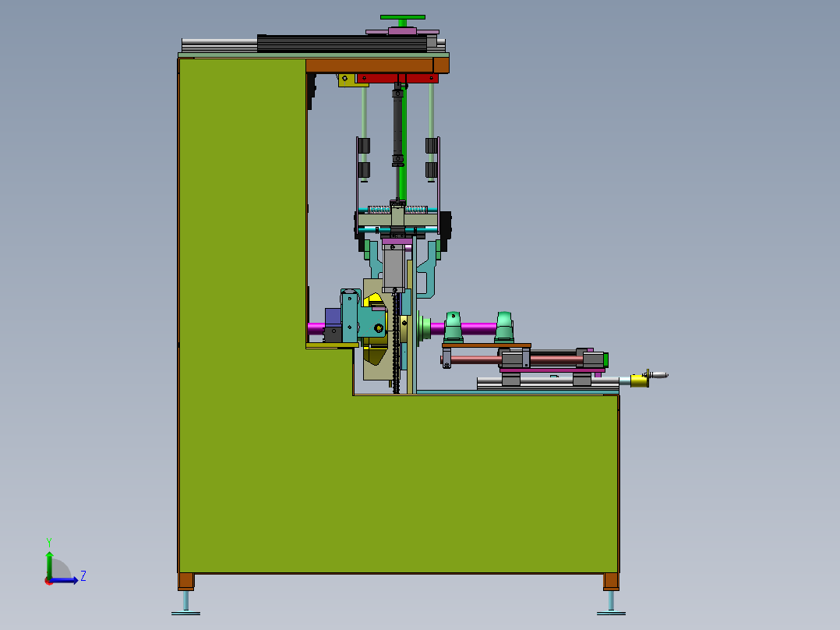Select the right brown cabinet leg block
Viewport: 840px width, 630px height.
coord(611,582)
